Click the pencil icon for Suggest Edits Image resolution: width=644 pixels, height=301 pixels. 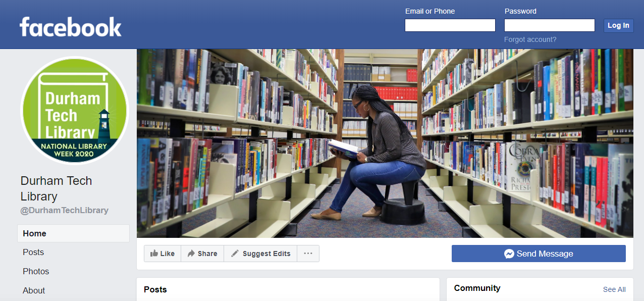tap(235, 254)
